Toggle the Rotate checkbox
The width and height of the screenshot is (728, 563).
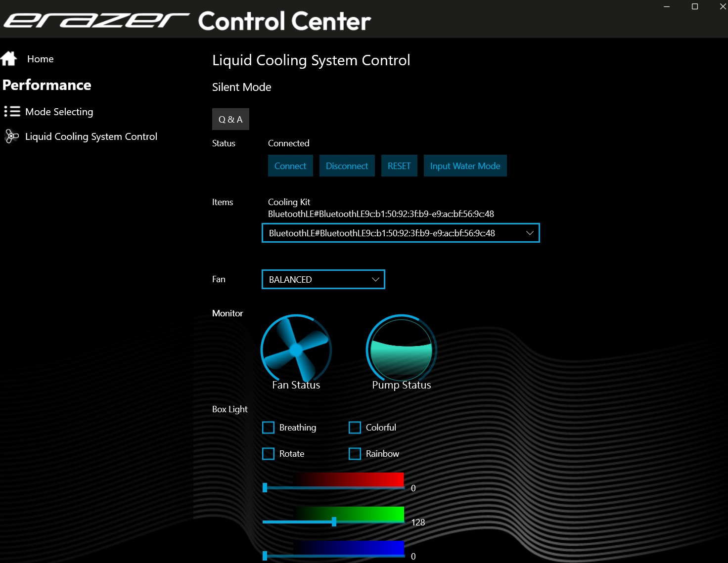click(x=268, y=454)
